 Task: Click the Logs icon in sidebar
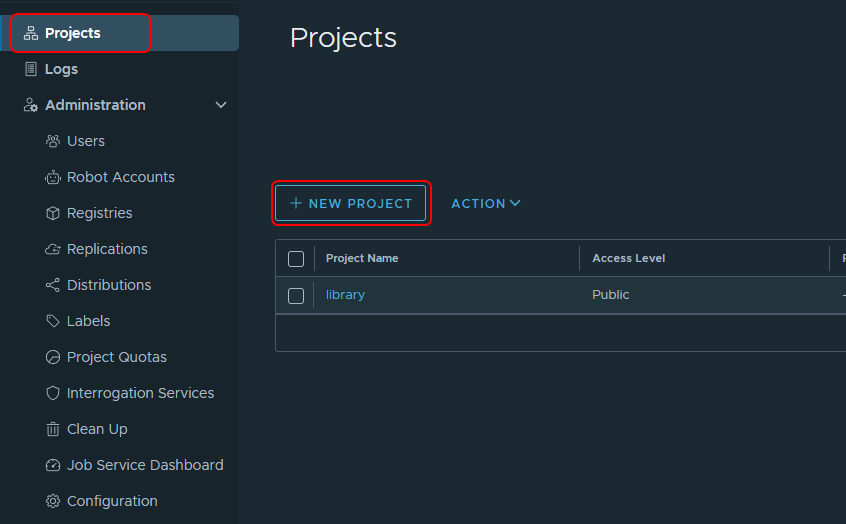point(31,69)
